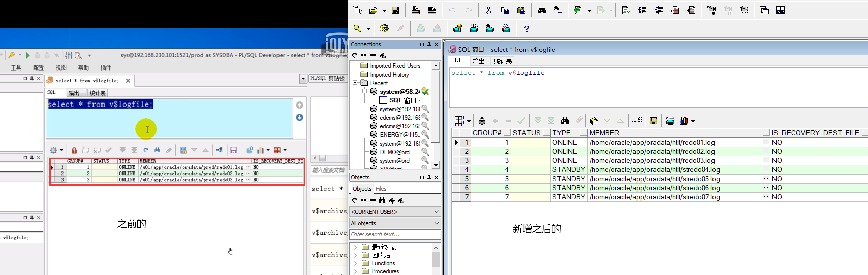Viewport: 868px width, 275px height.
Task: Close the 'select * from v$logfile;' tab
Action: pos(128,80)
